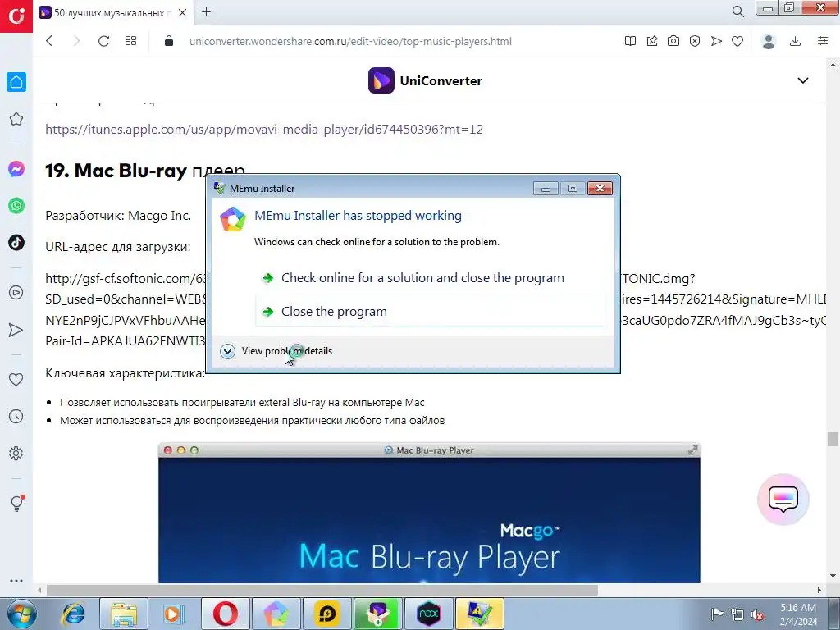
Task: Open the ad blocker shield icon
Action: pyautogui.click(x=695, y=41)
